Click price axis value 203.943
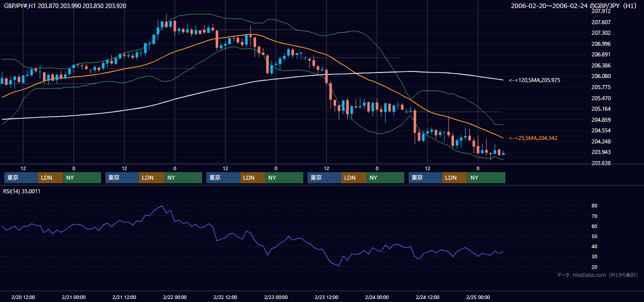Viewport: 644px width, 302px height. tap(601, 152)
